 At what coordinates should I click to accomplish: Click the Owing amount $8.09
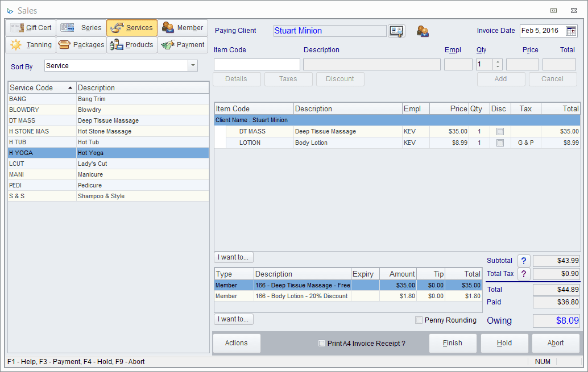pos(557,321)
